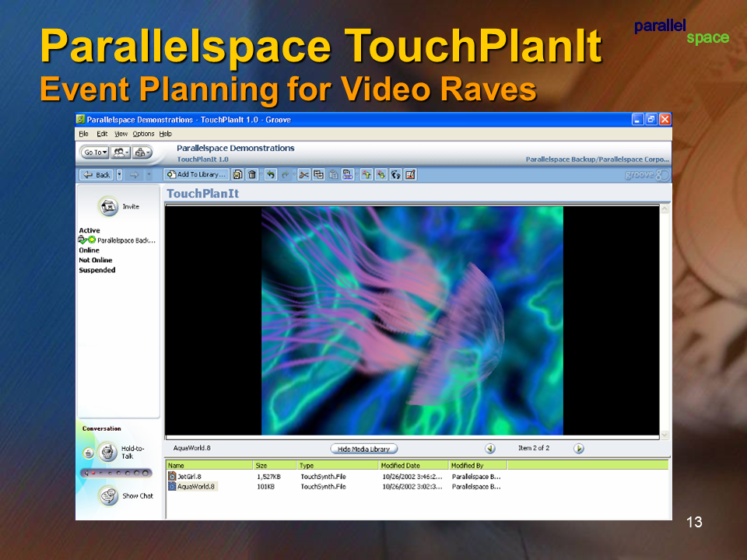747x560 pixels.
Task: Go to the previous media item
Action: 490,449
